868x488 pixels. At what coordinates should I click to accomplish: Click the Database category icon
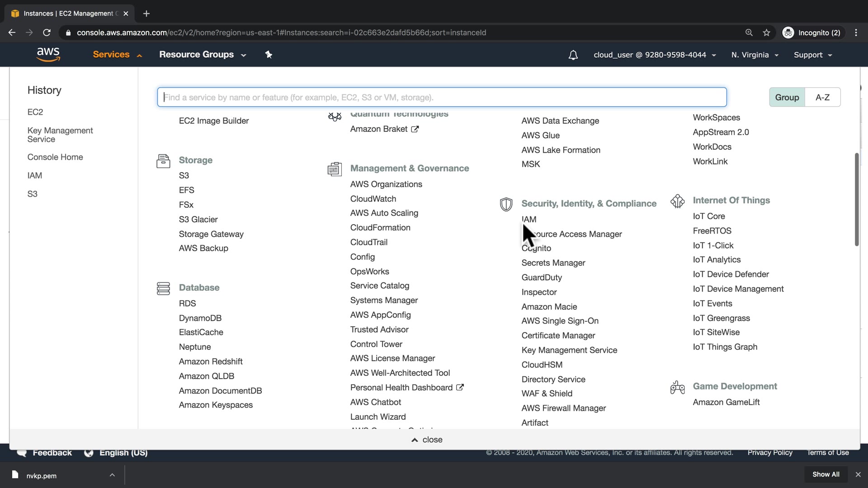163,288
